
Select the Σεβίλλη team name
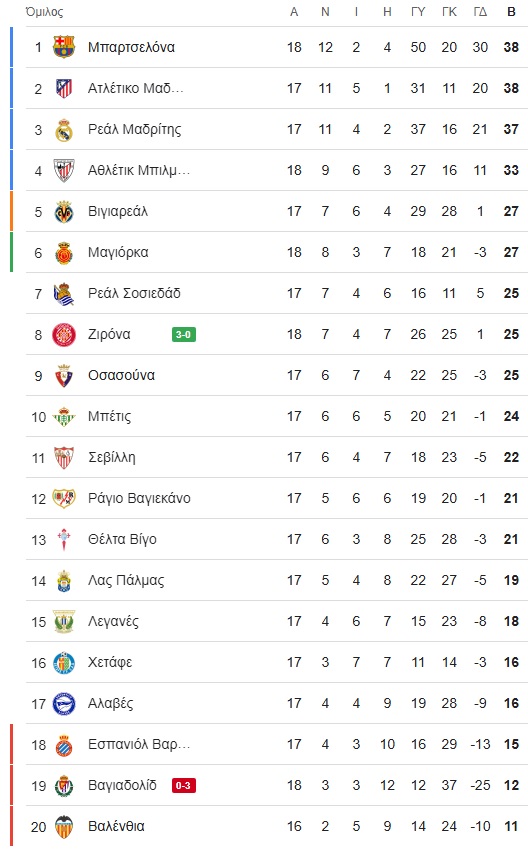coord(111,458)
